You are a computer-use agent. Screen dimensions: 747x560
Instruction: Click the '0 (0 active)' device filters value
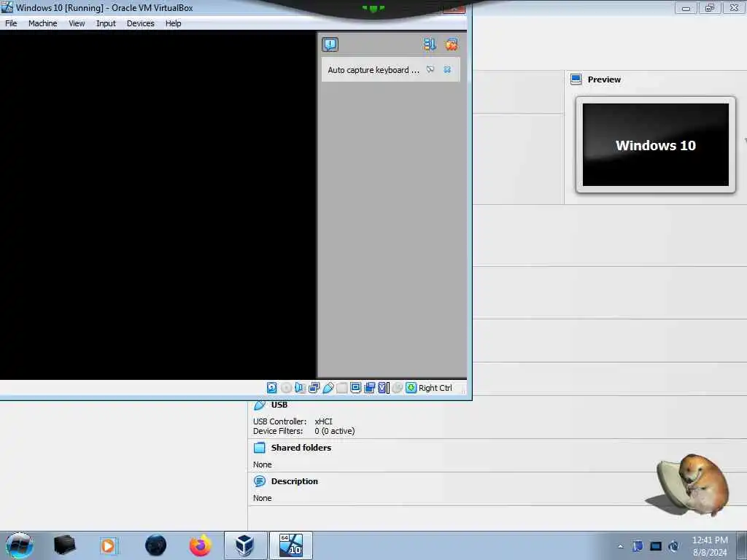point(334,431)
